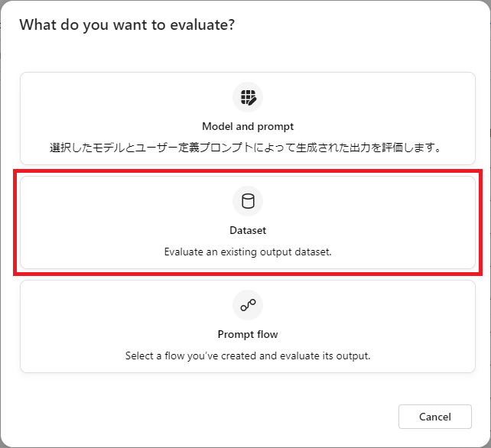Cancel the evaluation dialog
The image size is (491, 448).
coord(435,417)
